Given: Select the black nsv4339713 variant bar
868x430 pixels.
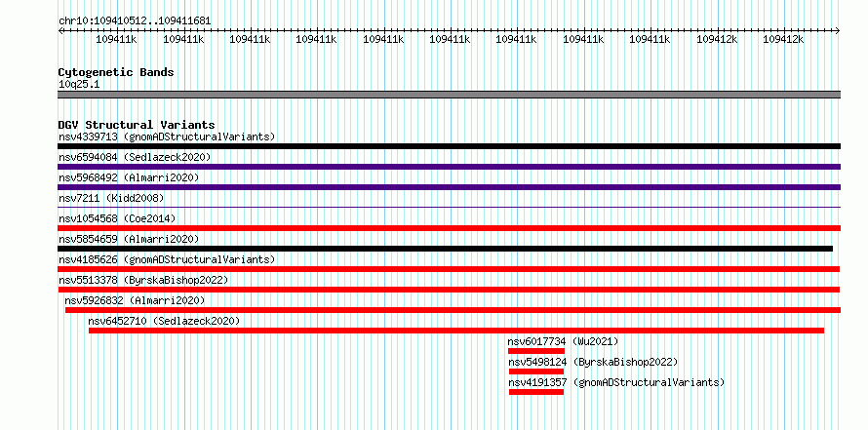Looking at the screenshot, I should click(449, 146).
